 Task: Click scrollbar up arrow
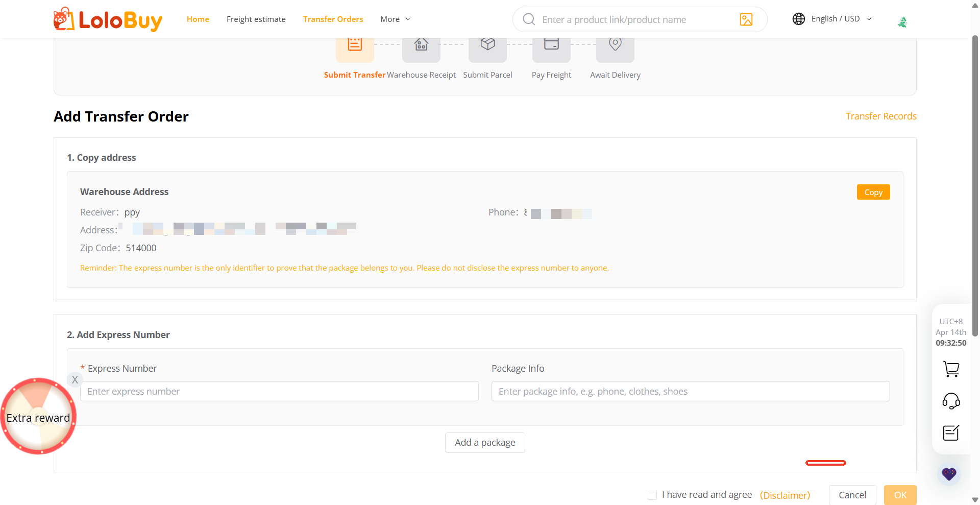[x=975, y=5]
